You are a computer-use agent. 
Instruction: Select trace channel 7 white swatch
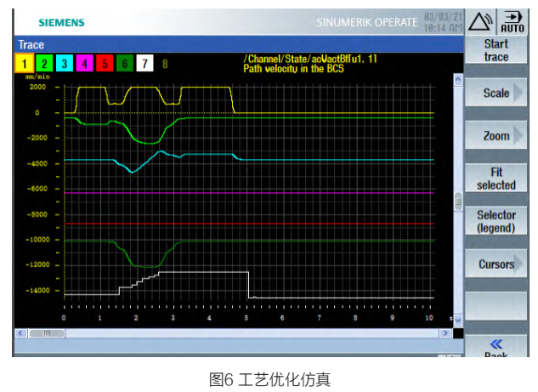click(x=144, y=64)
